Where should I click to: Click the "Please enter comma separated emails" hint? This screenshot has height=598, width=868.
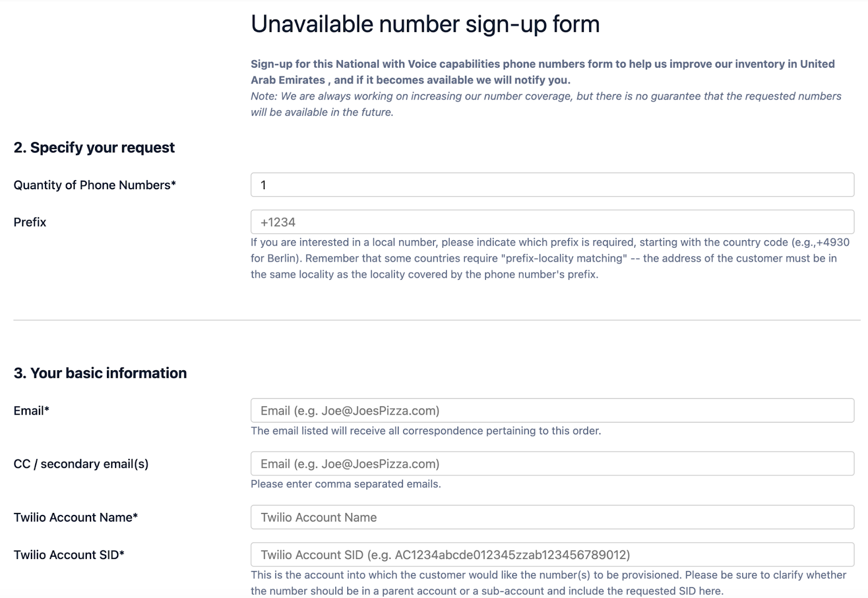pyautogui.click(x=346, y=484)
